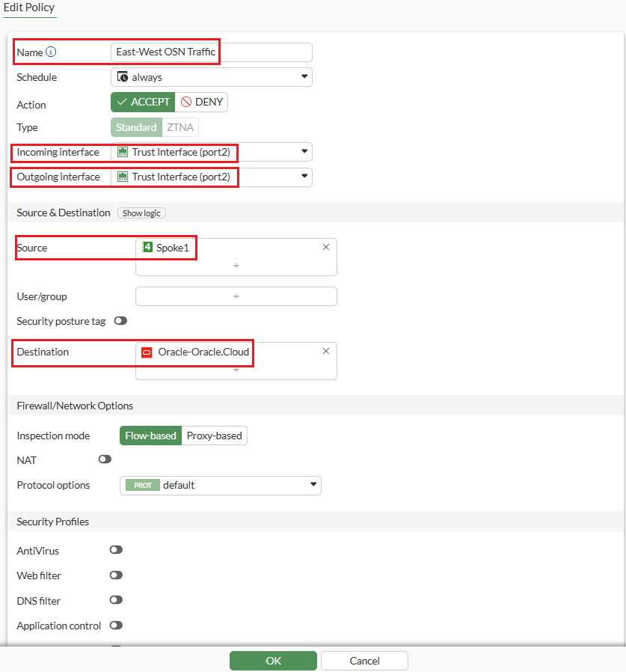626x672 pixels.
Task: Remove Oracle-Oracle.Cloud using the X icon
Action: 326,351
